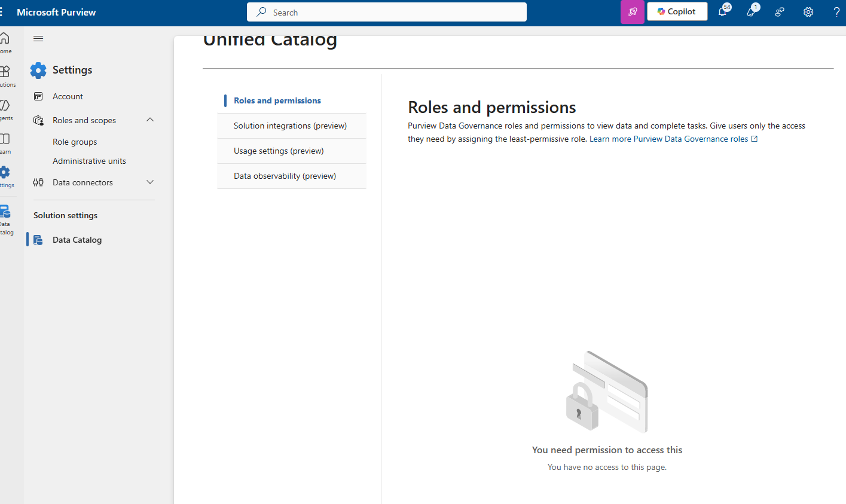Click the Settings heading text
The width and height of the screenshot is (846, 504).
[x=72, y=70]
